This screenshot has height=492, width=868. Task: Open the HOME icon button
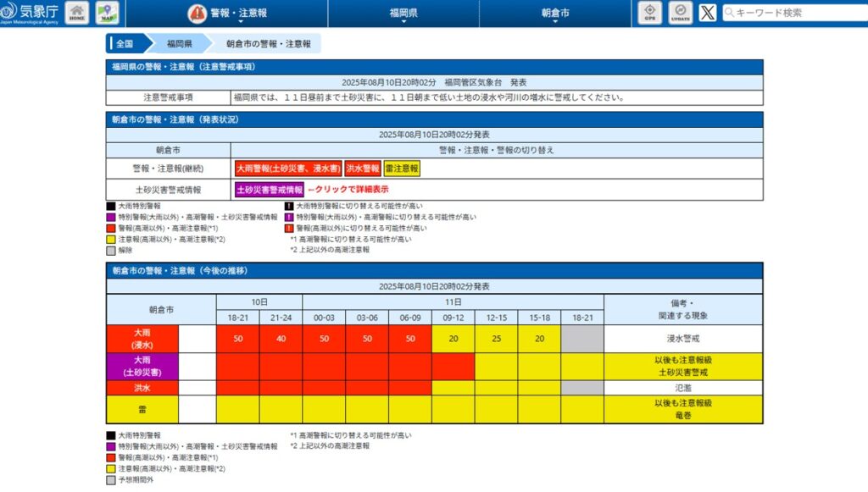[77, 13]
